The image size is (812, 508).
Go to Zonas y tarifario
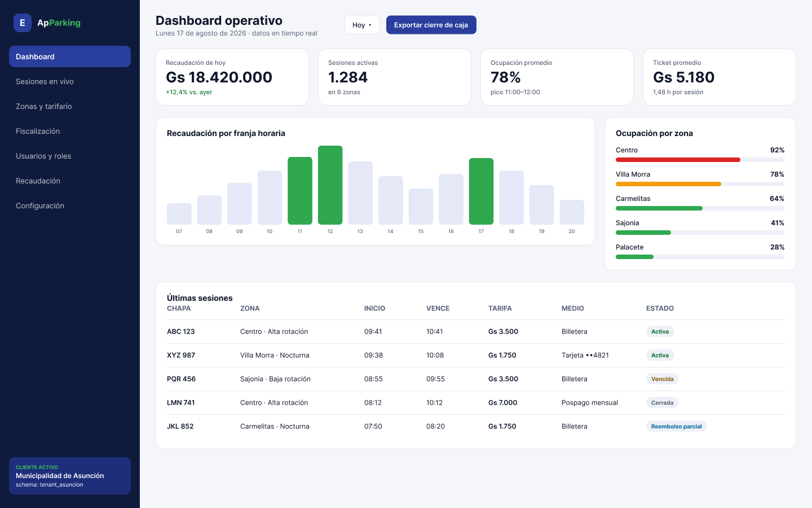[70, 106]
